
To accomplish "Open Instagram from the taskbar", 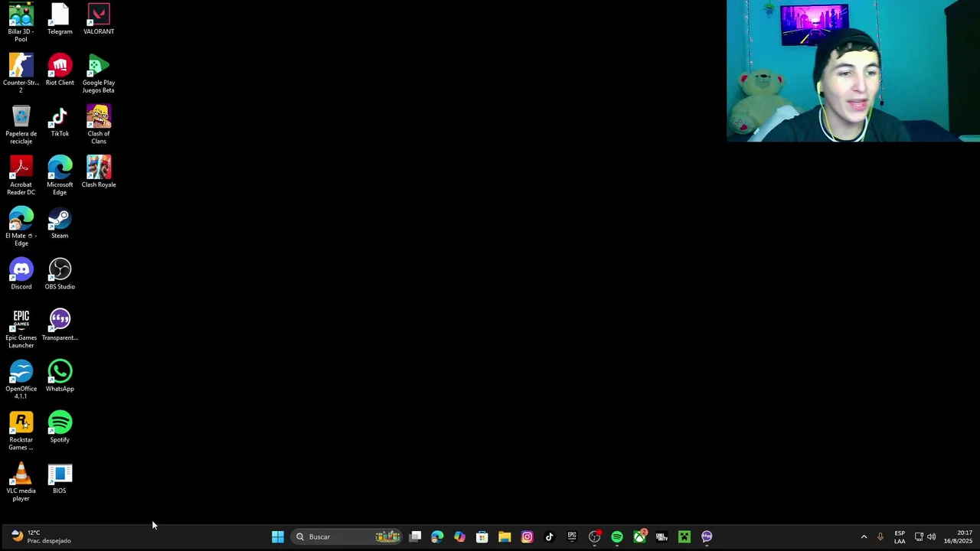I will (x=527, y=537).
